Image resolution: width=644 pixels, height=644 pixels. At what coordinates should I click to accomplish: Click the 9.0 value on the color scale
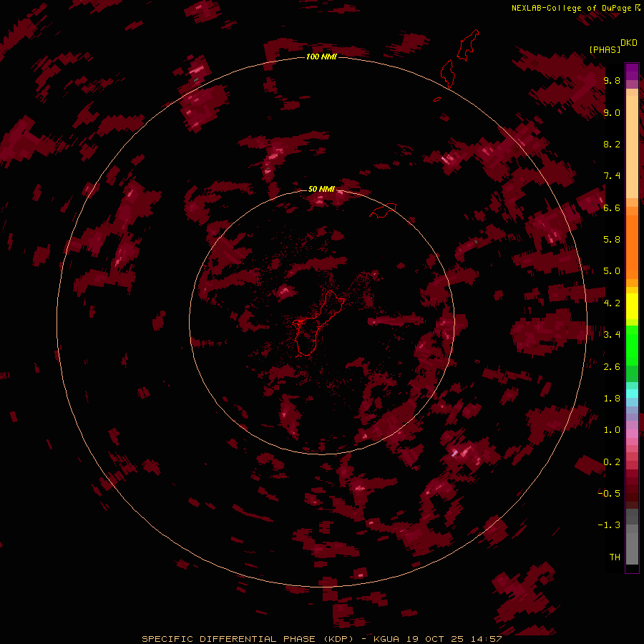(612, 112)
